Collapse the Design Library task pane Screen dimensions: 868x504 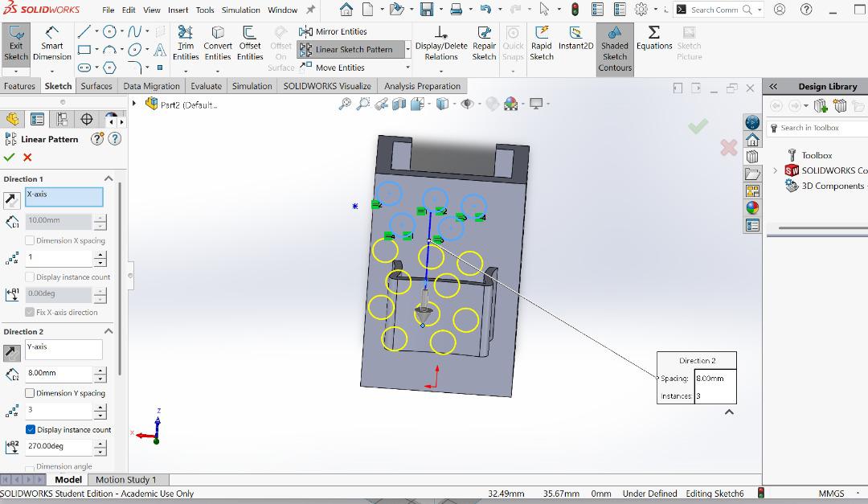click(x=773, y=86)
